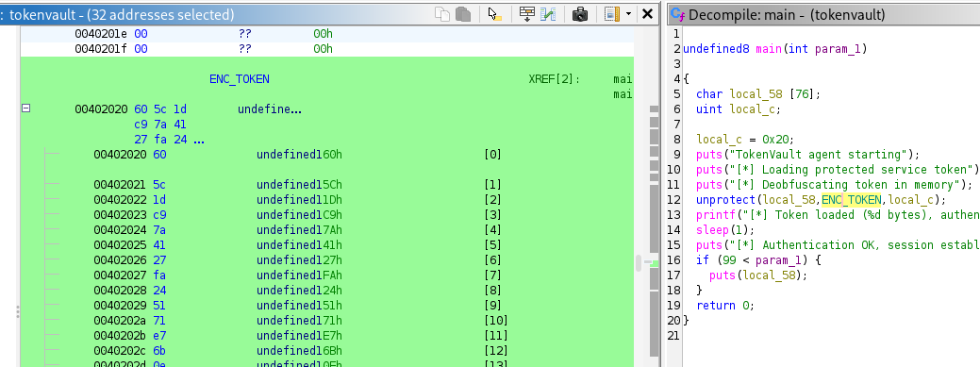This screenshot has width=980, height=367.
Task: Click highlighted ENC_TOKEN in decompiler
Action: pyautogui.click(x=851, y=200)
